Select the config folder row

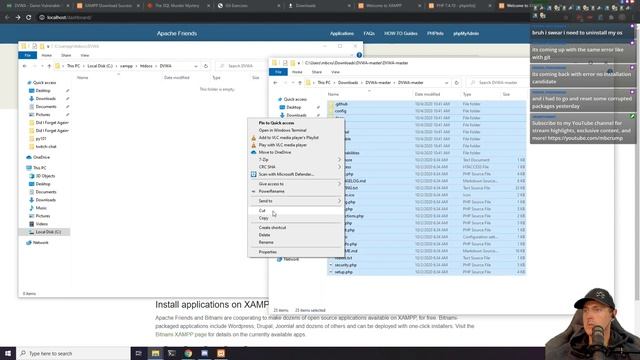pyautogui.click(x=427, y=111)
